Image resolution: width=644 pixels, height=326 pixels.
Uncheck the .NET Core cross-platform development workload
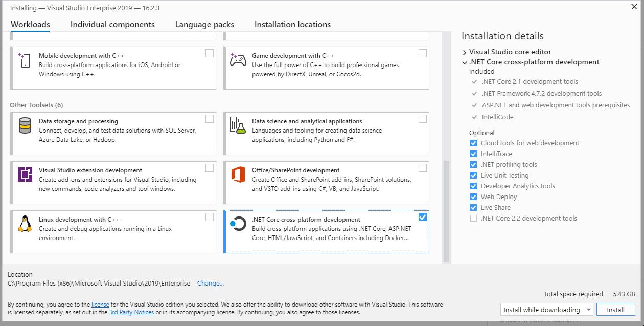tap(422, 217)
